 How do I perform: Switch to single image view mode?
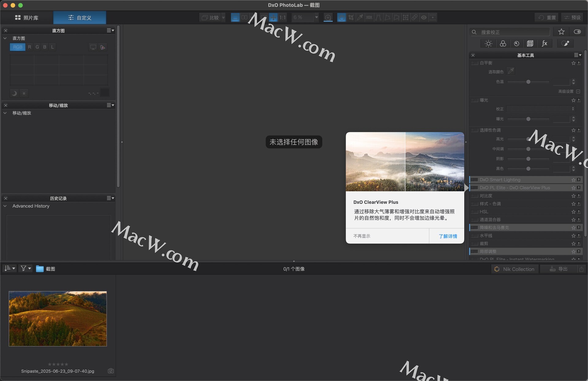[235, 17]
